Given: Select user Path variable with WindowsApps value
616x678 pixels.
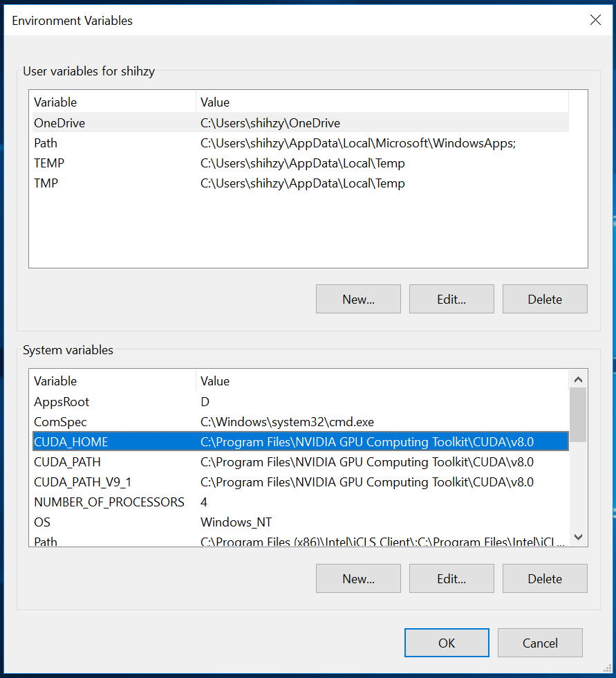Looking at the screenshot, I should pos(301,143).
